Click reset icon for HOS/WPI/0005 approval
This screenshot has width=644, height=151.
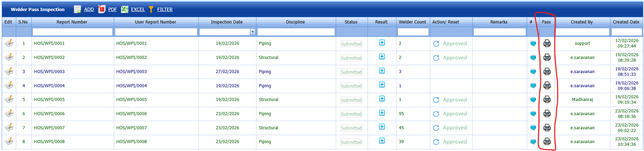click(x=436, y=100)
